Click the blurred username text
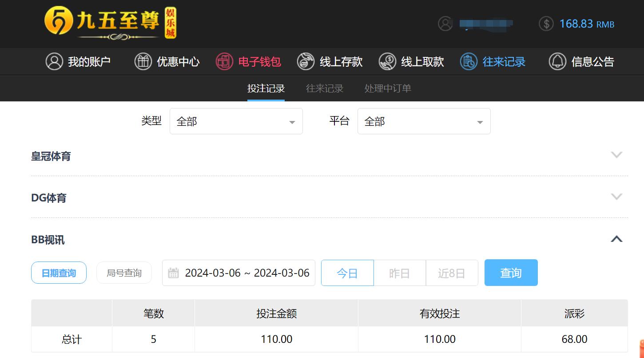Viewport: 644px width, 358px height. (486, 24)
